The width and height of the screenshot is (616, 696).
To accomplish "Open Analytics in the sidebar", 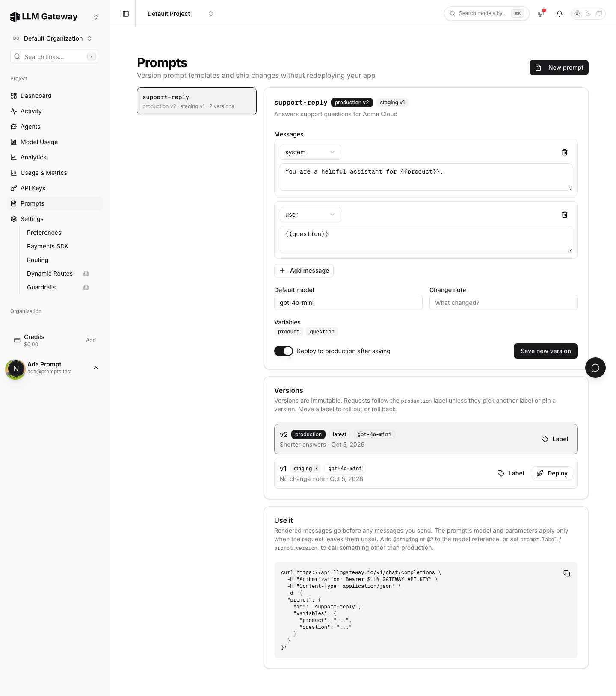I will [33, 157].
